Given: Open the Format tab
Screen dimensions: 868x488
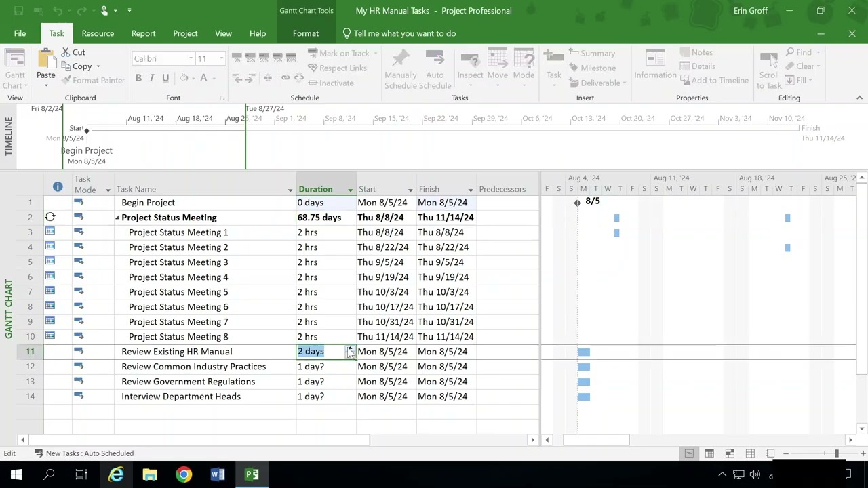Looking at the screenshot, I should [x=306, y=33].
